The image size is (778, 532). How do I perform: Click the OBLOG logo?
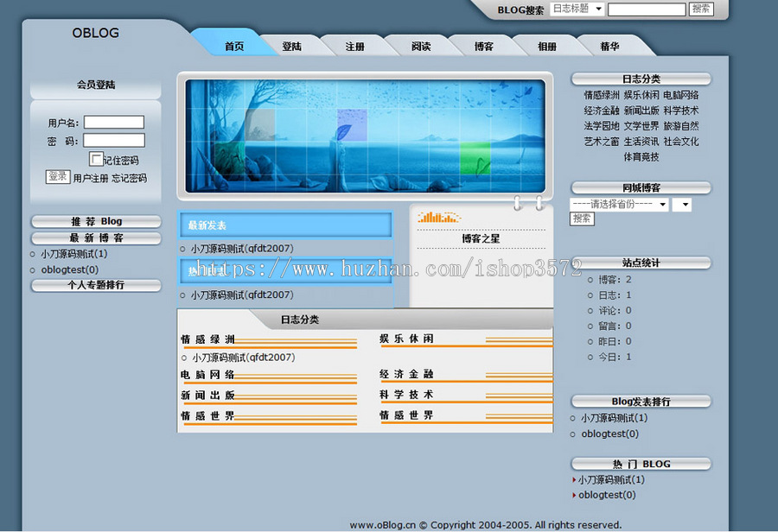click(x=95, y=33)
